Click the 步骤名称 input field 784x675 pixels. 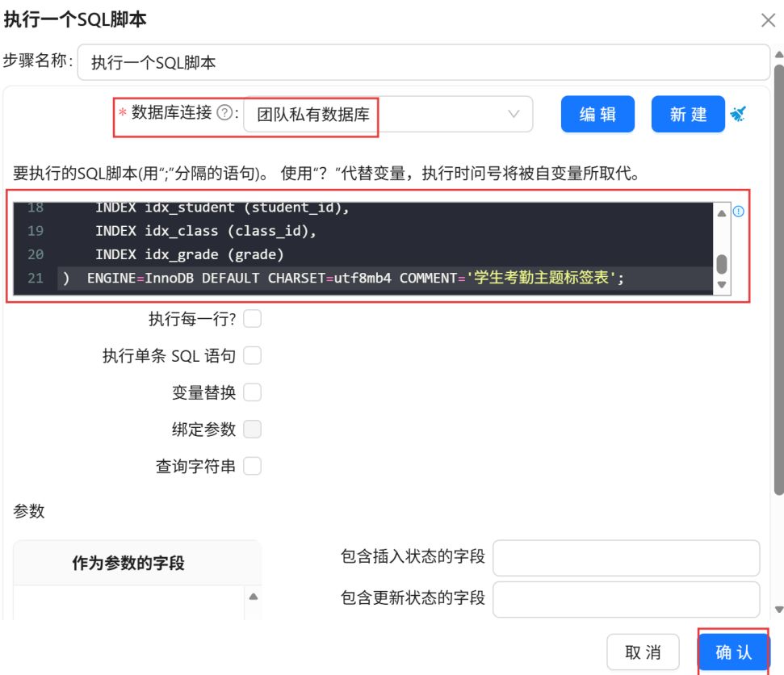point(424,62)
